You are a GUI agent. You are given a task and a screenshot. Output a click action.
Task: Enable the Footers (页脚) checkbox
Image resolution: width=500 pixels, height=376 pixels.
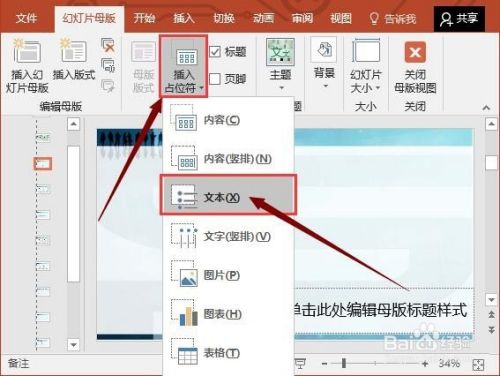point(215,79)
